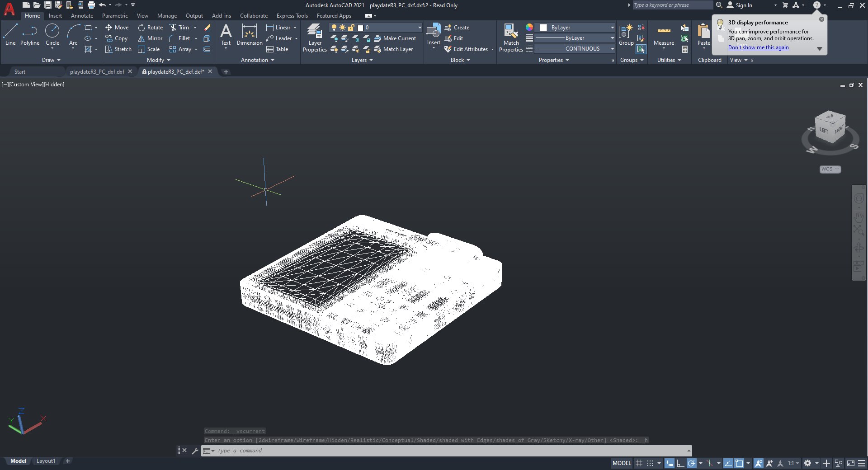Toggle polar tracking in status bar
868x470 pixels.
click(692, 463)
